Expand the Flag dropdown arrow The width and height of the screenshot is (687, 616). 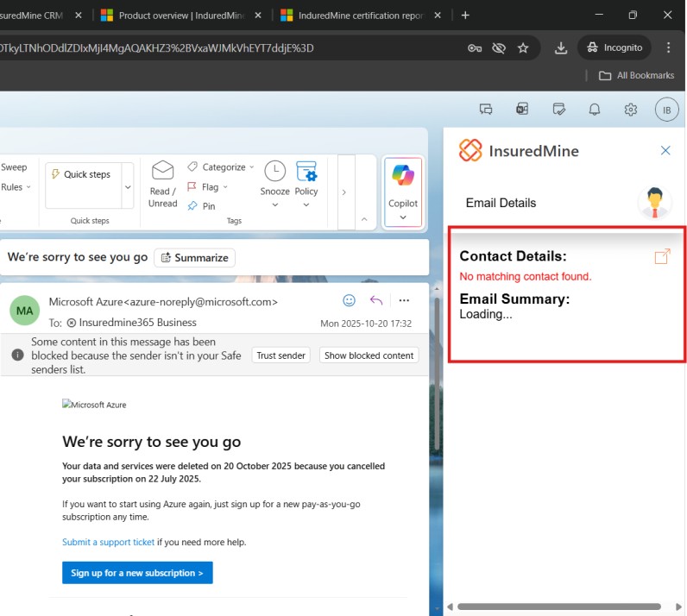[226, 187]
